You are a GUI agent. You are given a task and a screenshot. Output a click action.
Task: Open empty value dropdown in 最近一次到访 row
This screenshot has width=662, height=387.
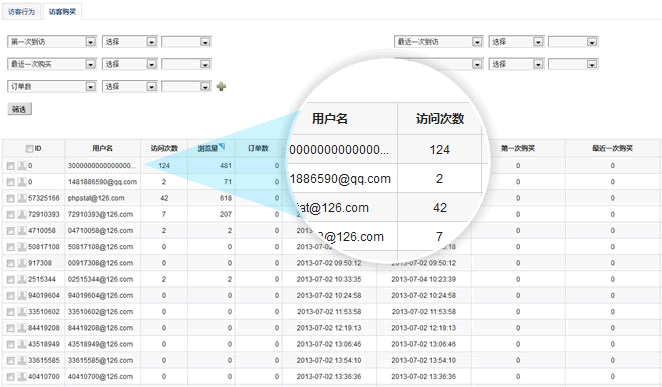point(573,42)
